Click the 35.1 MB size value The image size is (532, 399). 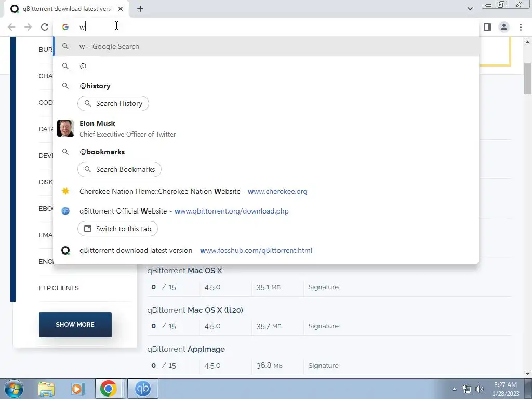269,287
